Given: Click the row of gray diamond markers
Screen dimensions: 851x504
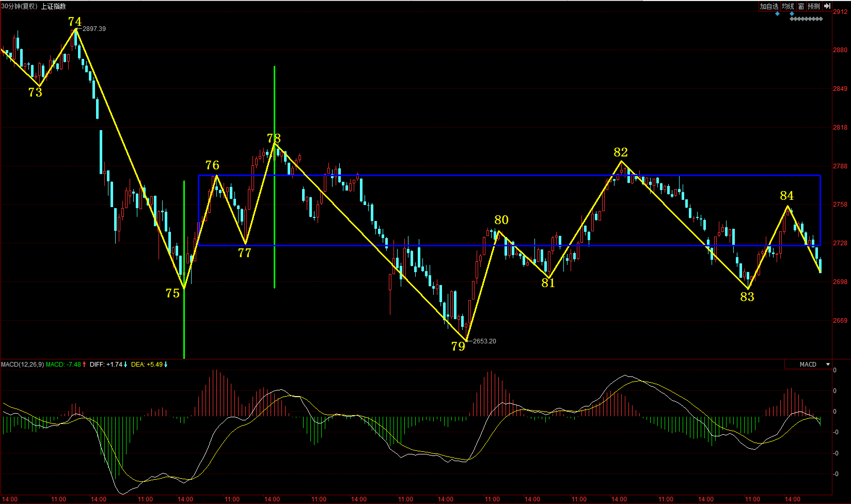Looking at the screenshot, I should [806, 19].
